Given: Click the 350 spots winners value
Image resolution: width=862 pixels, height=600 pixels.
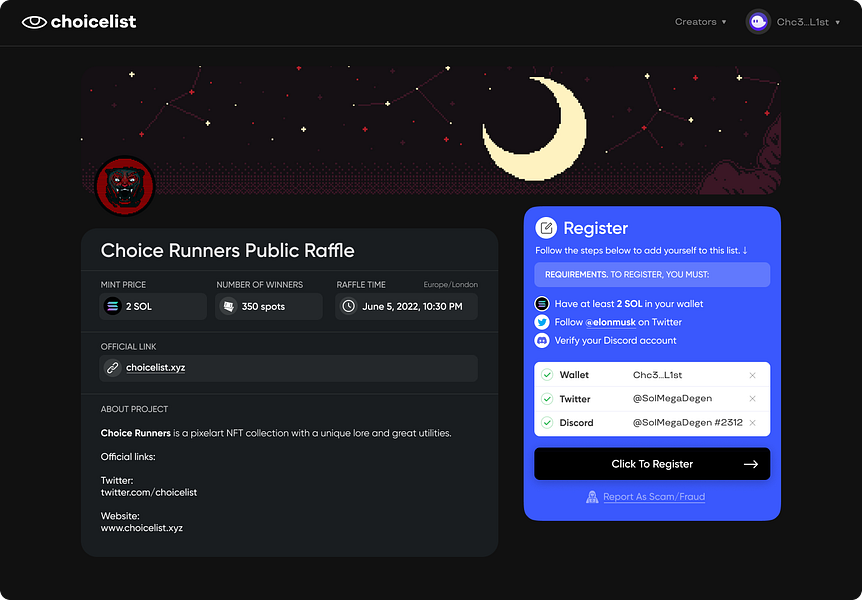Looking at the screenshot, I should coord(263,306).
